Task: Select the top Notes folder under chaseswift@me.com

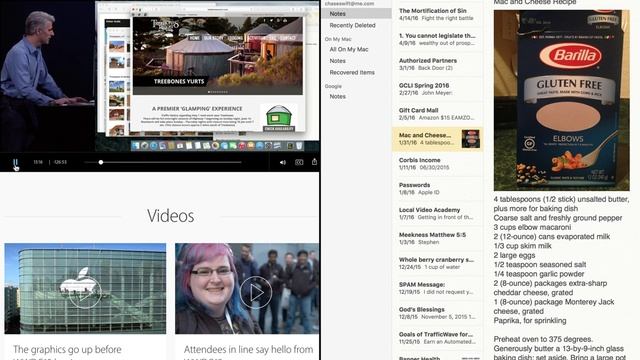Action: [356, 13]
